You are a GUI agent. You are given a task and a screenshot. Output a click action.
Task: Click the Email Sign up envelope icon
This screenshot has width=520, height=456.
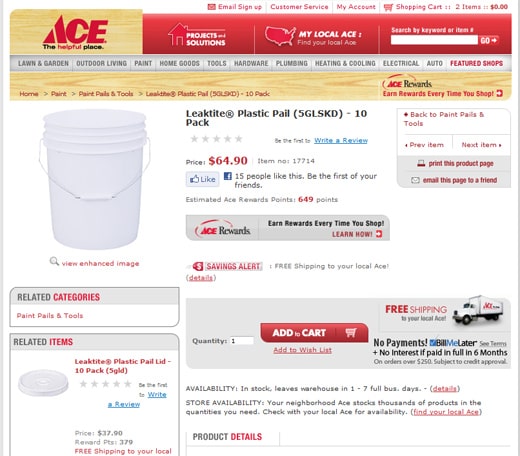(212, 7)
